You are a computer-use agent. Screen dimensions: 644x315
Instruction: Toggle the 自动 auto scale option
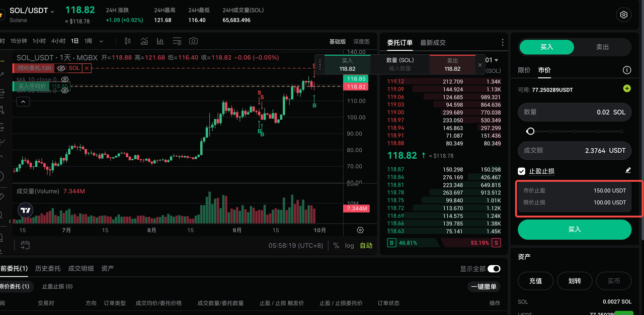(x=366, y=246)
